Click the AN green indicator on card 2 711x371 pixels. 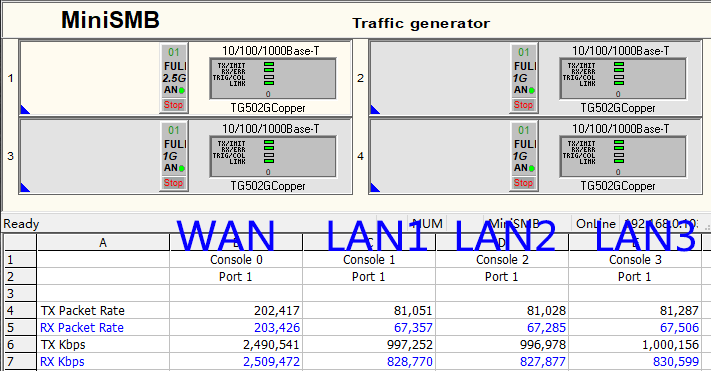point(531,90)
